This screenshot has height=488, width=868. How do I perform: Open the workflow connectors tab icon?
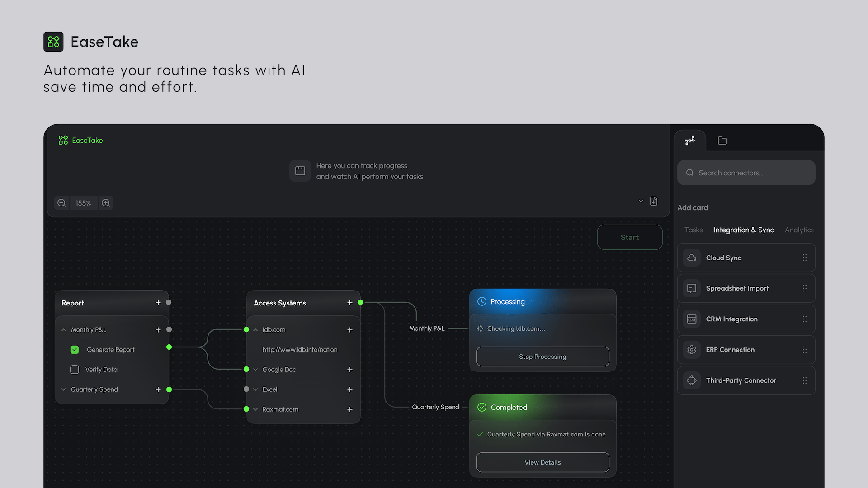pos(690,141)
